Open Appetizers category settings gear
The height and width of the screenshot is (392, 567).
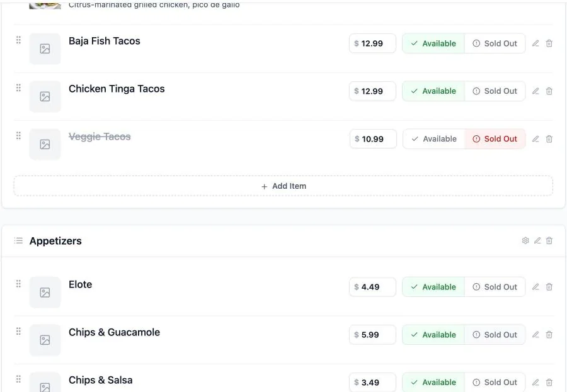tap(525, 240)
